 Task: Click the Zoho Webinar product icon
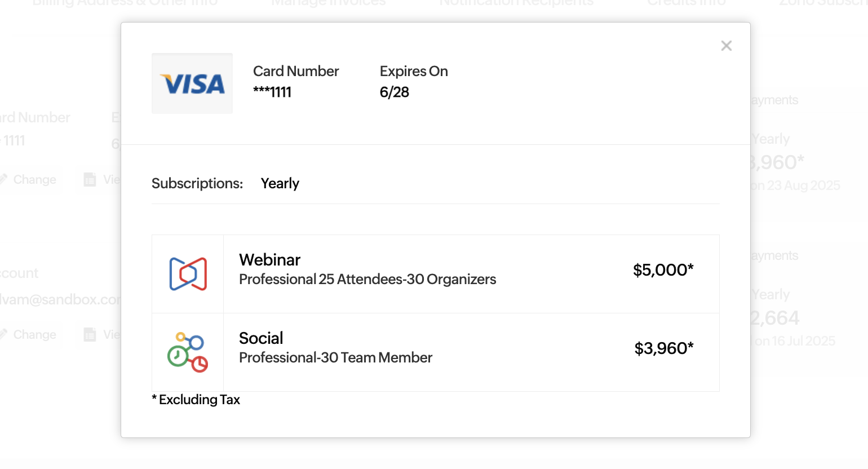coord(188,274)
